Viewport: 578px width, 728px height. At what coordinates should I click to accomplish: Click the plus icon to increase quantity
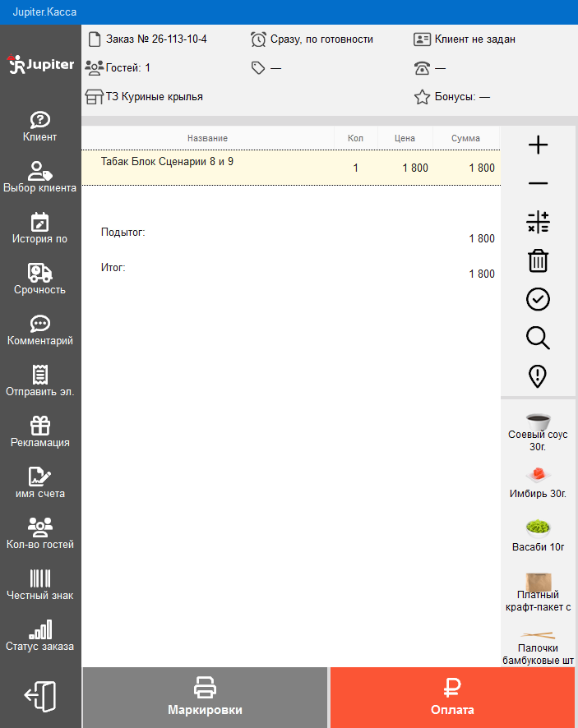538,145
